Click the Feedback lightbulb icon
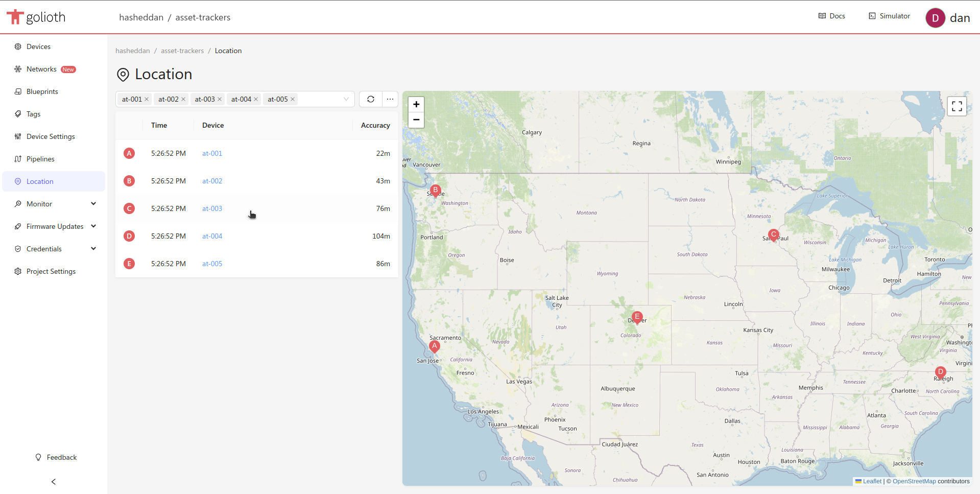Screen dimensions: 980x494 38,457
